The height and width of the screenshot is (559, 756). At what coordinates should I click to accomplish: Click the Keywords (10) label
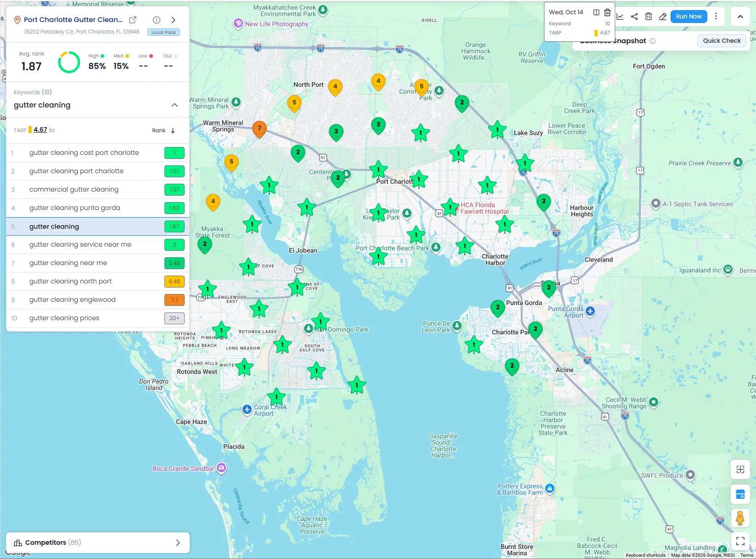33,92
